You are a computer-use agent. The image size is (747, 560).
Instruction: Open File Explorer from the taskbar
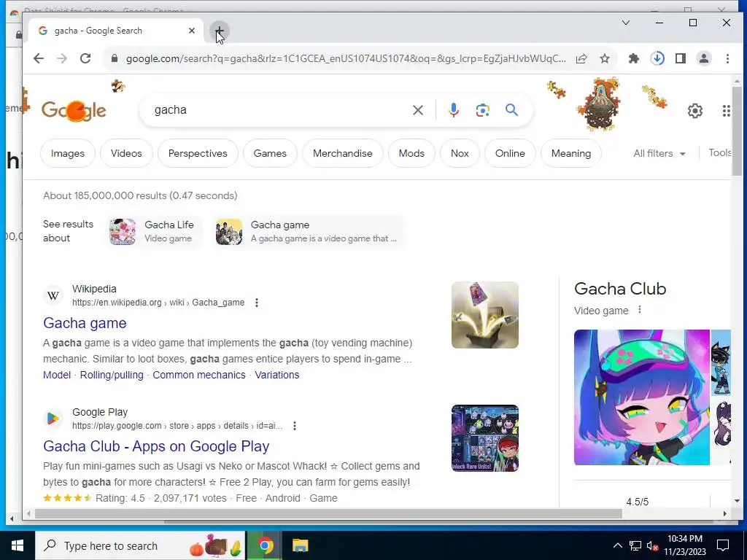[300, 545]
